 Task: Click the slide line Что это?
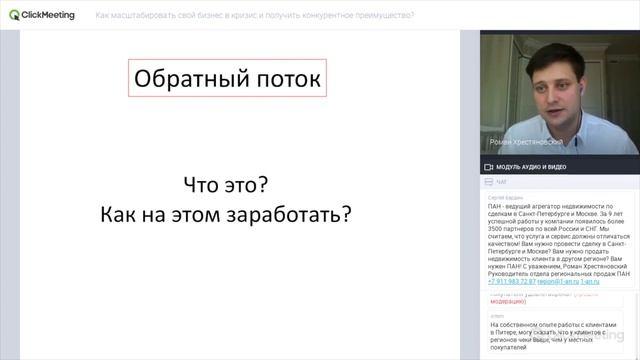[226, 184]
